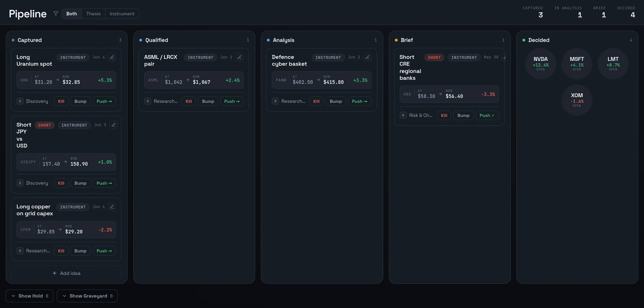The height and width of the screenshot is (308, 644).
Task: Click edit pencil on ASML / LRCX pair
Action: (239, 57)
